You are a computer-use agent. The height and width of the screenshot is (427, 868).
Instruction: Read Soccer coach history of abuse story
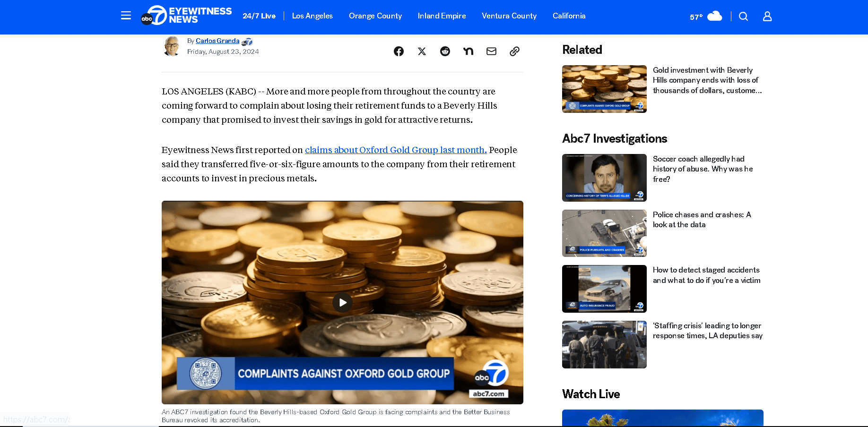(703, 169)
